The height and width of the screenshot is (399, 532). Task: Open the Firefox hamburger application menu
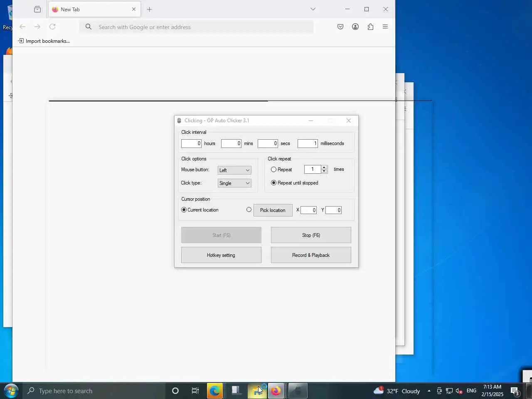(385, 27)
